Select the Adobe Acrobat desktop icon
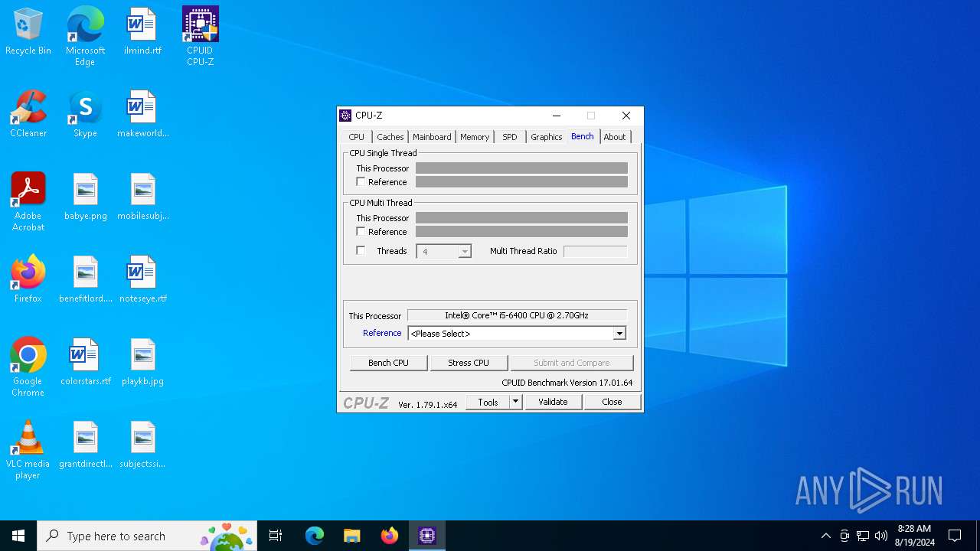 [28, 202]
